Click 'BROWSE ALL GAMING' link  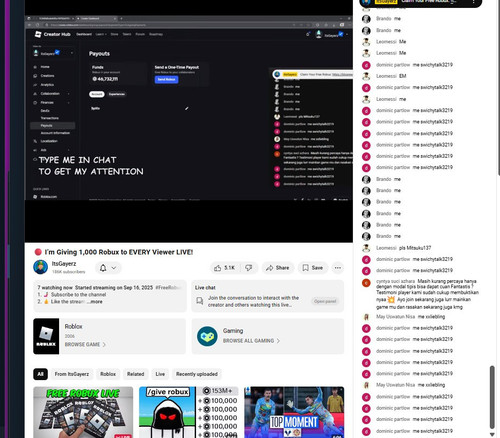251,341
